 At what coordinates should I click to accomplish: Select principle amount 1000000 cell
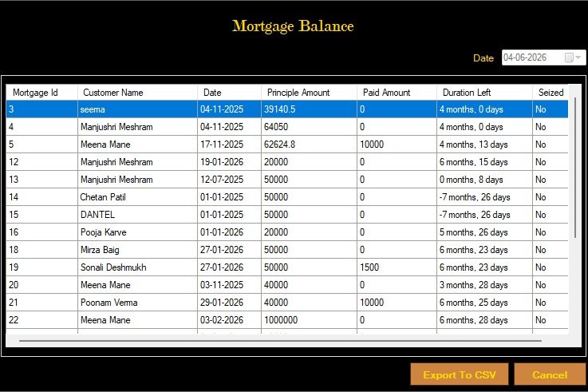coord(309,320)
